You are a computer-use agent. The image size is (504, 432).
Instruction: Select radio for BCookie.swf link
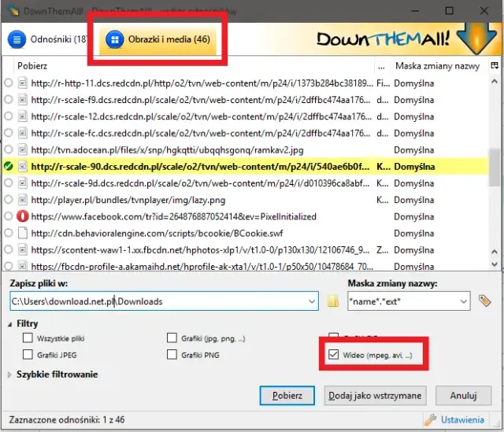(x=9, y=233)
